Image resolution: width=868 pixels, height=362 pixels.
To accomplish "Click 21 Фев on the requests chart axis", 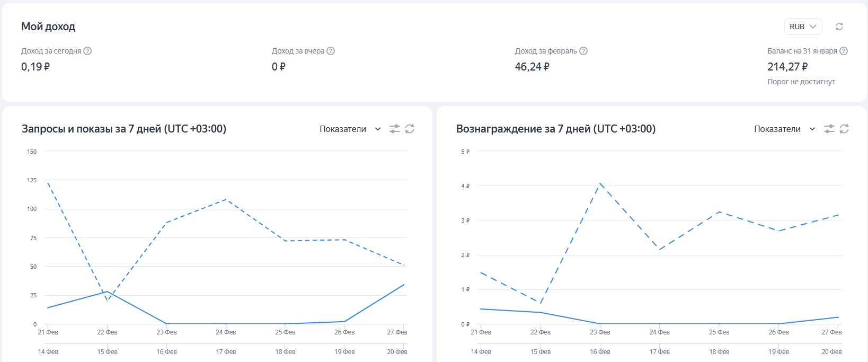I will click(x=48, y=332).
